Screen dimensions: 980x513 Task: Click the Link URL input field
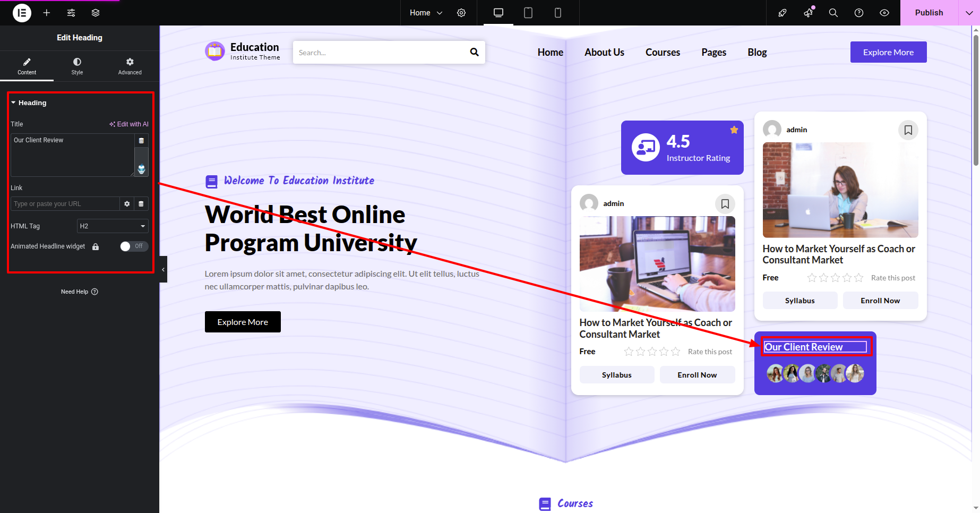point(65,204)
